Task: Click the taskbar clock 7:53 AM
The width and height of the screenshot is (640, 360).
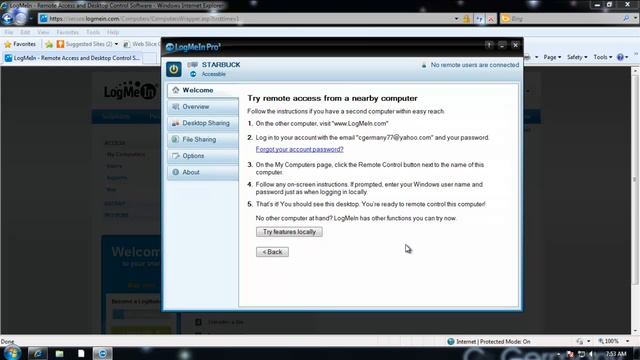Action: pos(616,354)
